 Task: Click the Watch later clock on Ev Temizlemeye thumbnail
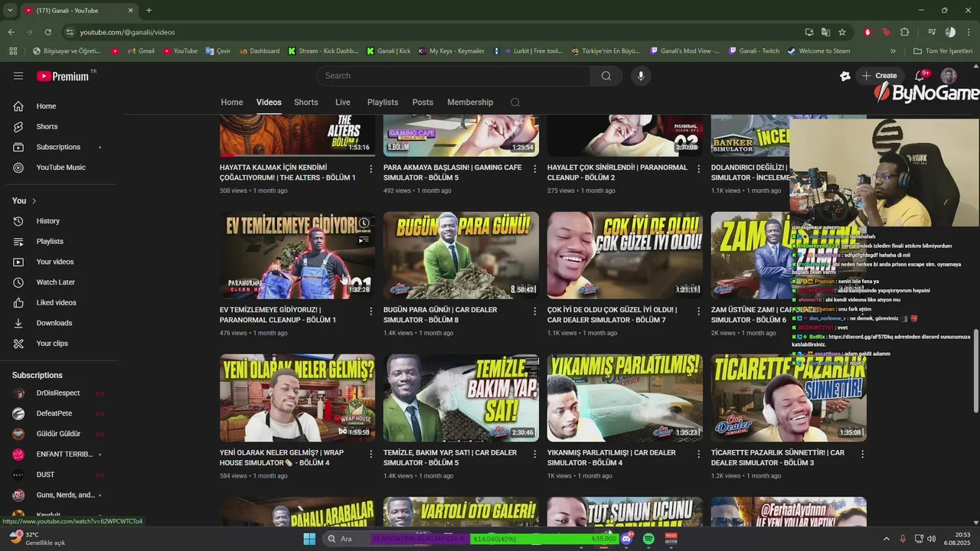pyautogui.click(x=364, y=223)
